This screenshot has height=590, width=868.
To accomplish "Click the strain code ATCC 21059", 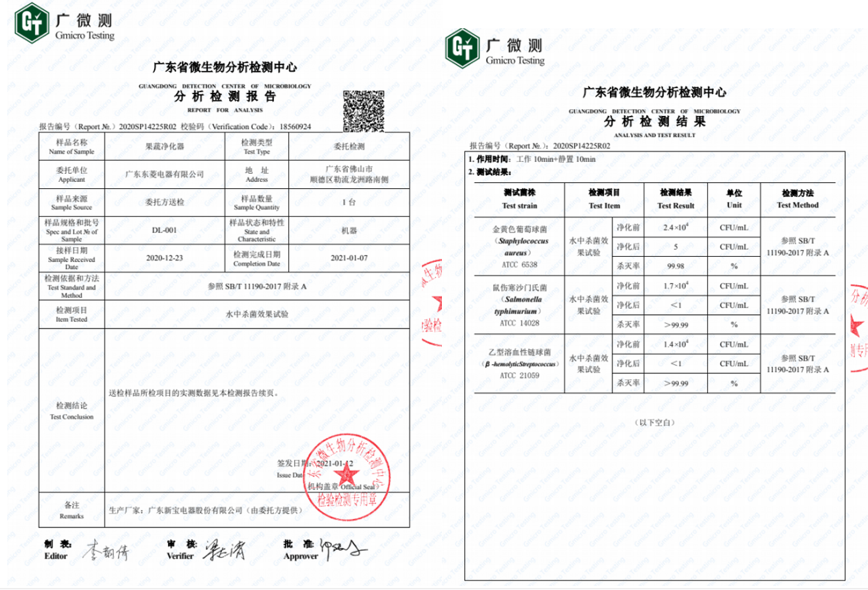I will click(520, 375).
